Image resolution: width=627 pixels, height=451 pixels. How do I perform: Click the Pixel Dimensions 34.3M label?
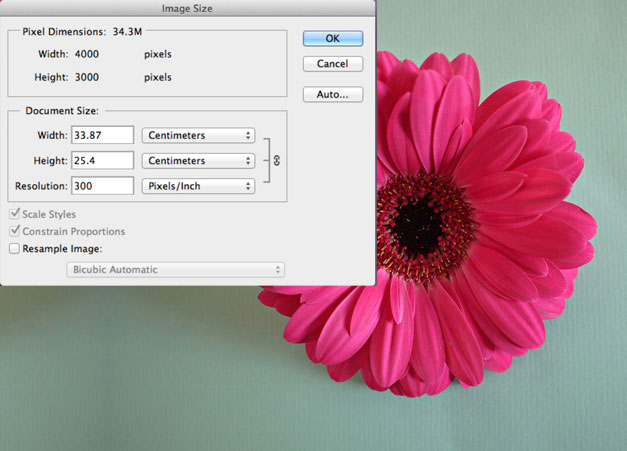coord(82,32)
